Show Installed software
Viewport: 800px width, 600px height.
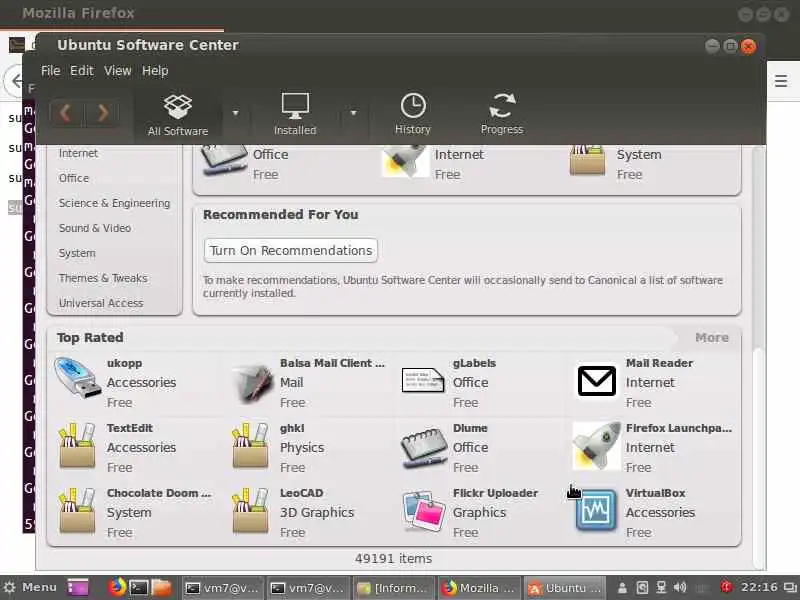coord(295,115)
